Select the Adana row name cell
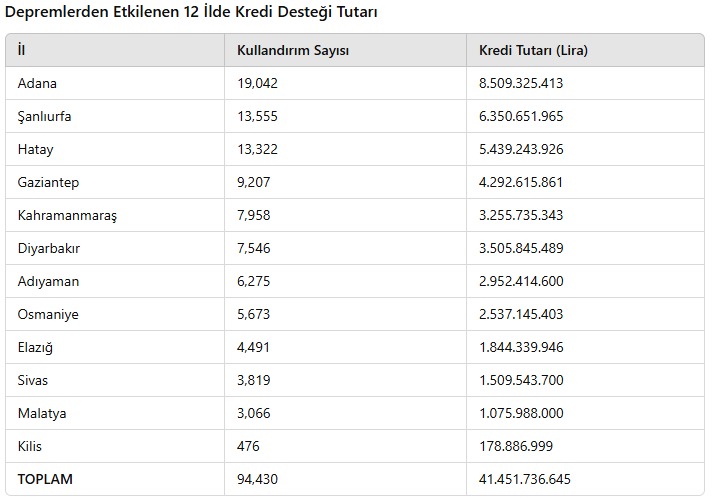 (x=38, y=83)
